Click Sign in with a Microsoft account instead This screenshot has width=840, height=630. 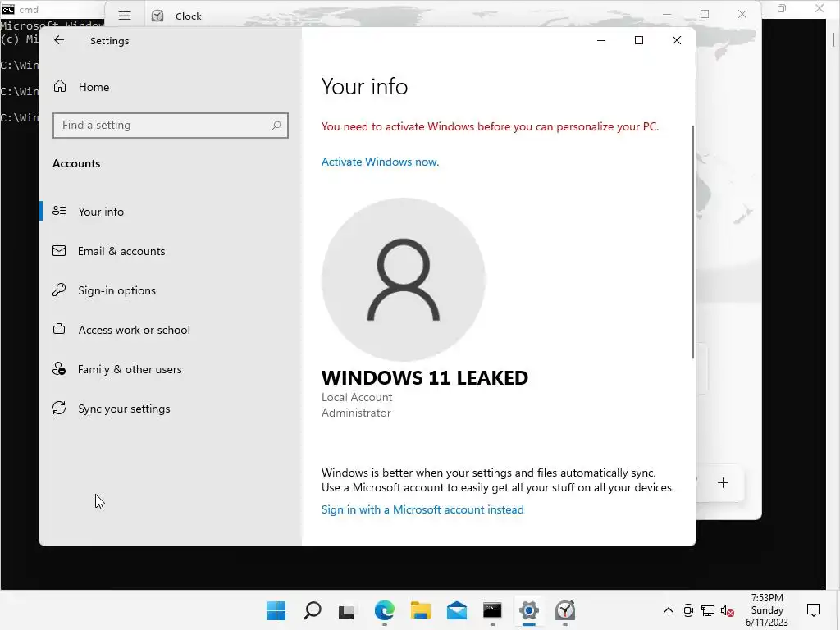[x=422, y=509]
